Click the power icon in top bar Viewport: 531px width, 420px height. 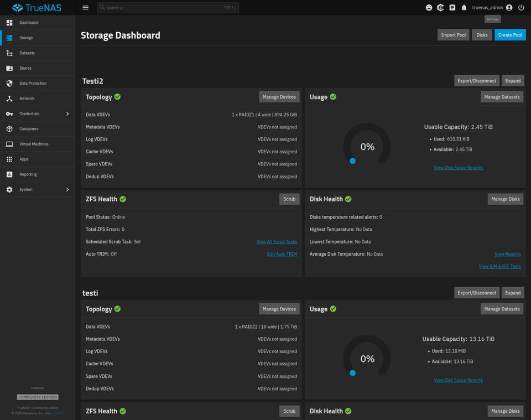coord(521,8)
